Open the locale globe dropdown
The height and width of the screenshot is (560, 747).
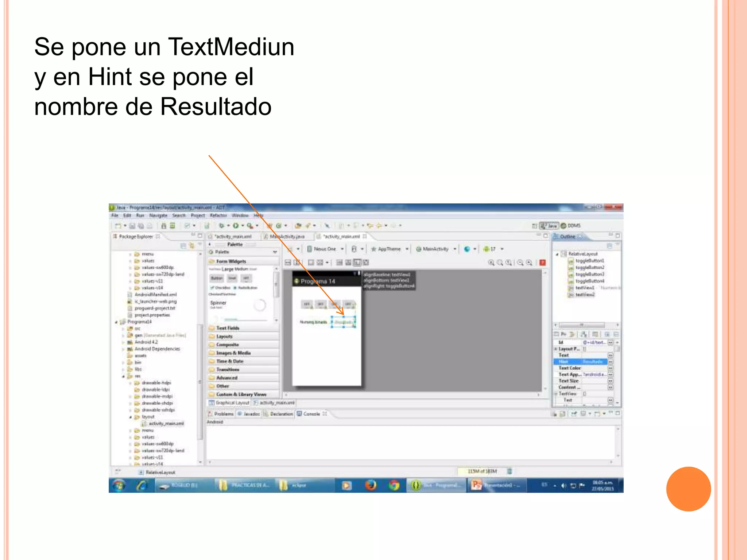click(470, 249)
